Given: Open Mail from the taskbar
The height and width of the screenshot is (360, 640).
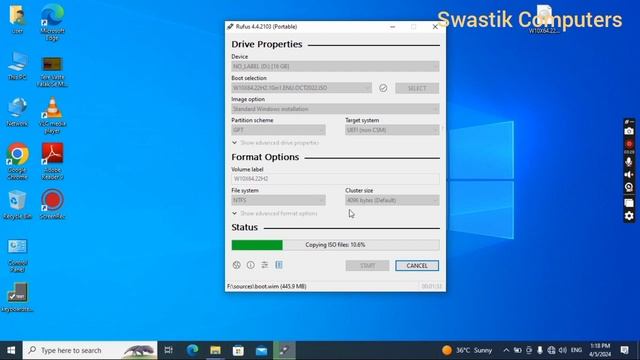Looking at the screenshot, I should pos(262,350).
